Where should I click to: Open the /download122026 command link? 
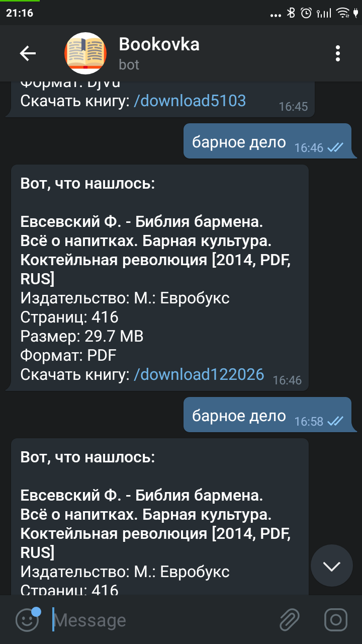(x=199, y=374)
